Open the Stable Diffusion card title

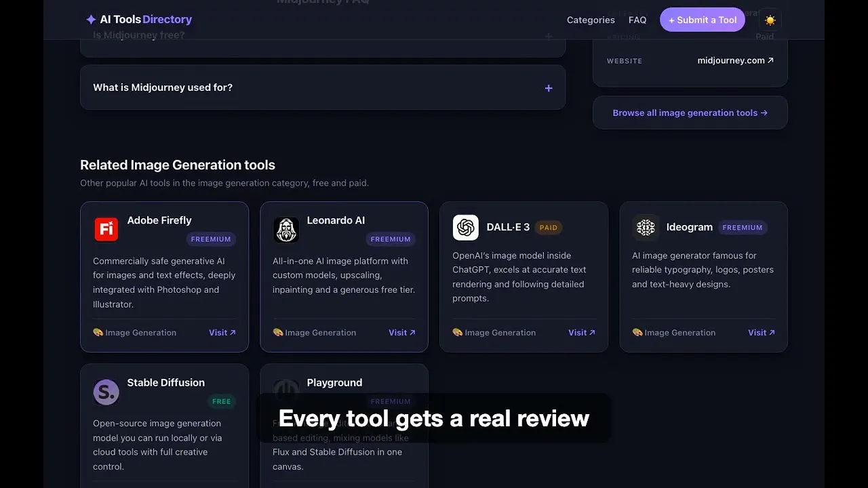coord(166,382)
